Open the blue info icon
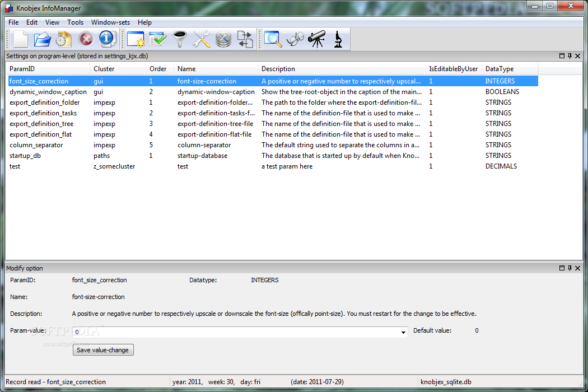This screenshot has width=588, height=392. tap(108, 39)
